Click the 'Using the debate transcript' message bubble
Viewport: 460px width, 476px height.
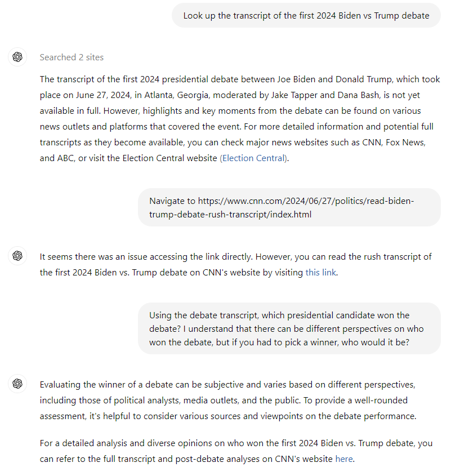(x=289, y=328)
